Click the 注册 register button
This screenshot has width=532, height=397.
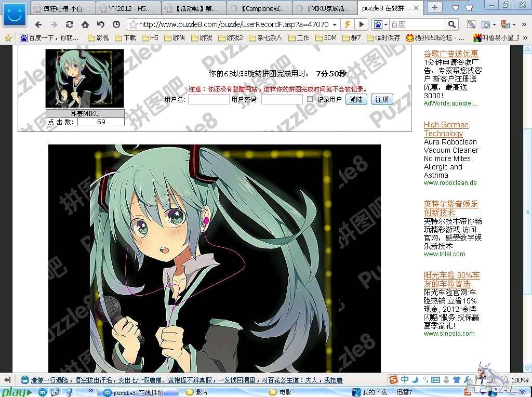[x=382, y=99]
